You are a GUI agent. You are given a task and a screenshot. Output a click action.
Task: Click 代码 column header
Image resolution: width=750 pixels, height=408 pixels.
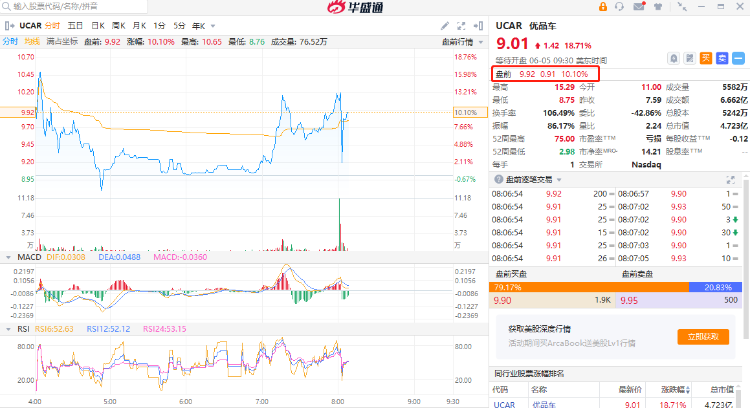pyautogui.click(x=500, y=390)
